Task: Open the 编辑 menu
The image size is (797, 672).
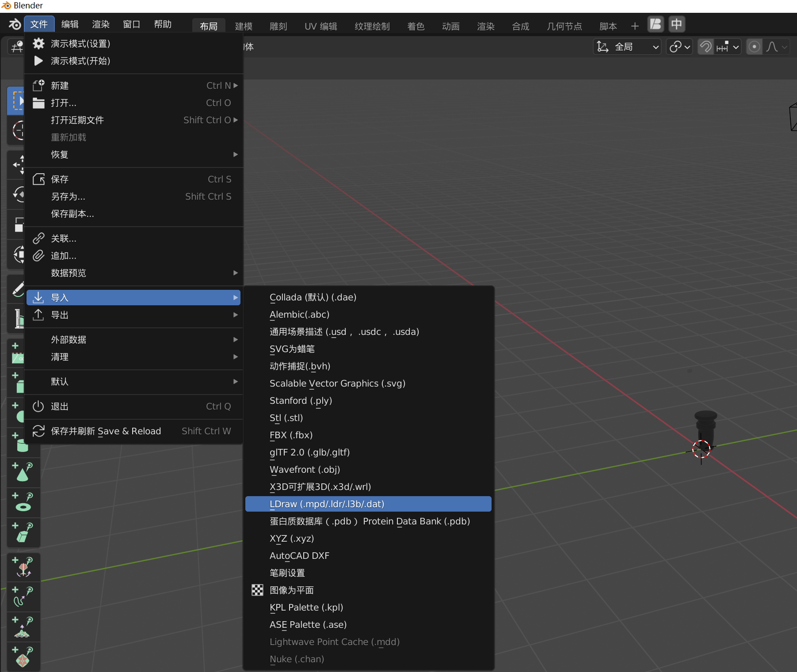Action: pyautogui.click(x=70, y=24)
